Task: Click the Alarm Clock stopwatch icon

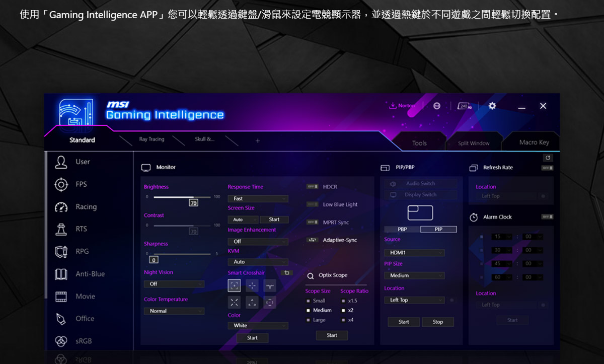Action: (474, 217)
